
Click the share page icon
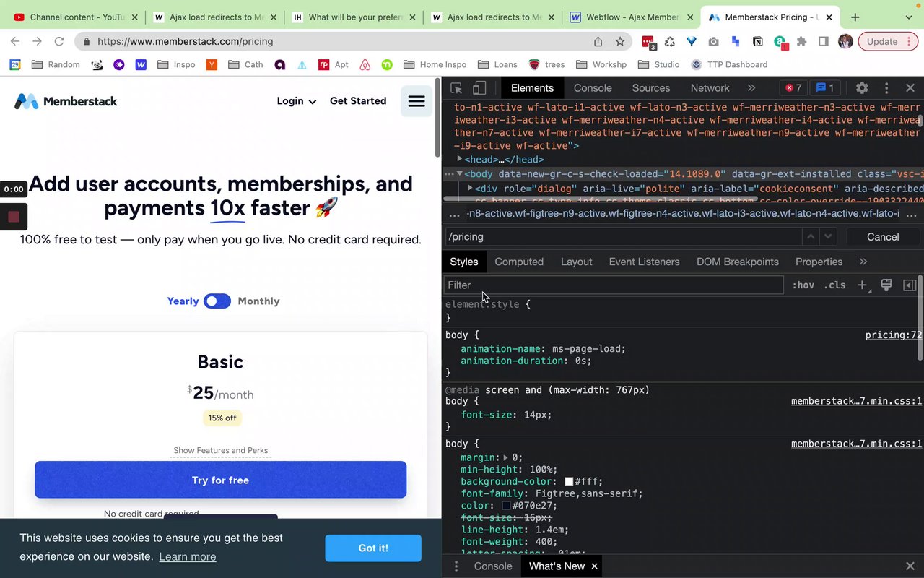point(598,41)
